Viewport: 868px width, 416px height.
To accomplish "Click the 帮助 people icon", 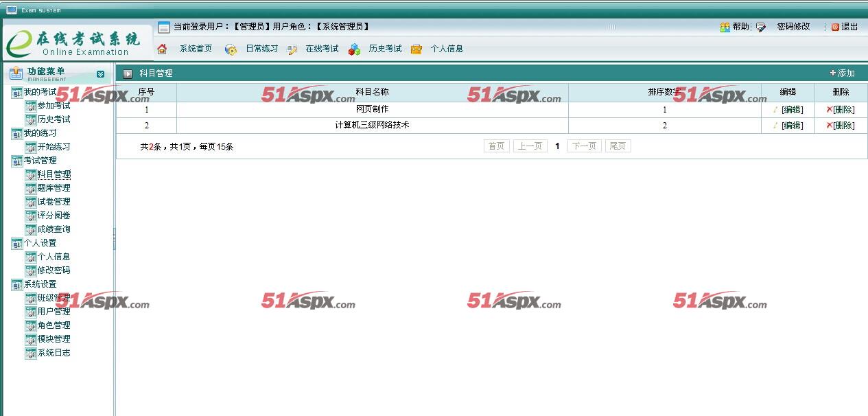I will pos(725,27).
